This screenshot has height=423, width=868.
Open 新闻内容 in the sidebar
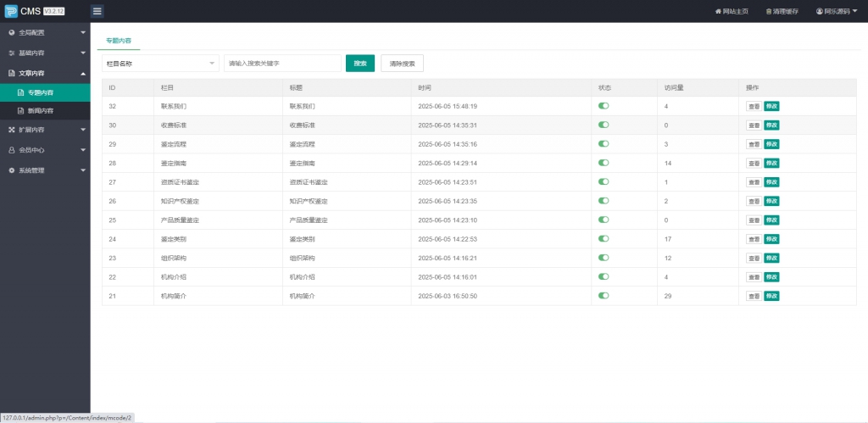pos(45,111)
